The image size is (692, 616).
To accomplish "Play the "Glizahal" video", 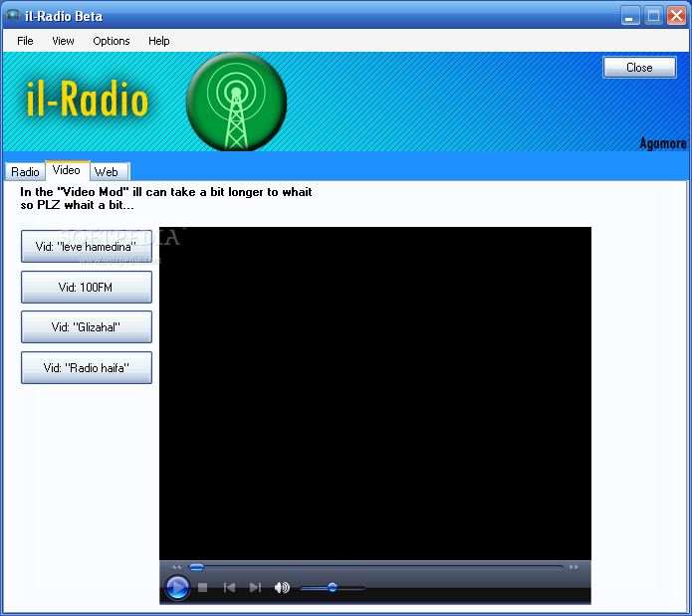I will pos(87,327).
